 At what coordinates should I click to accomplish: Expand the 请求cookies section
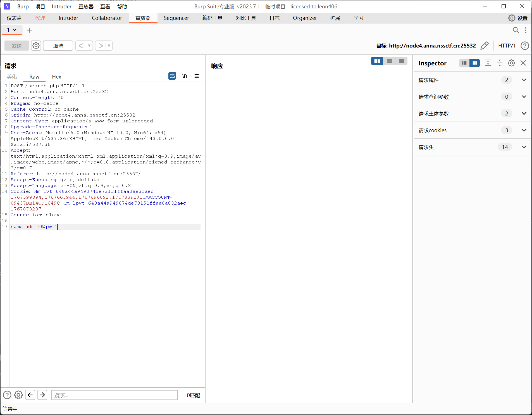[x=524, y=130]
